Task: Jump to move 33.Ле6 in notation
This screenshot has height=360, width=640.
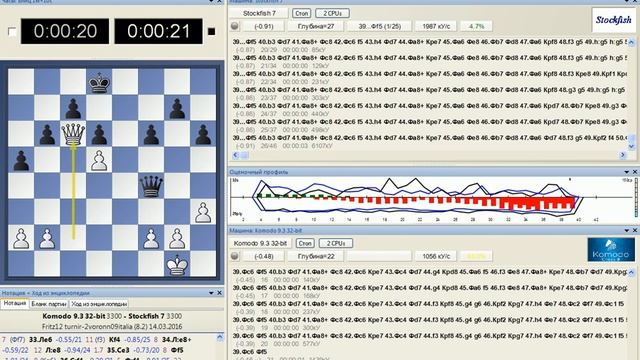Action: [41, 340]
